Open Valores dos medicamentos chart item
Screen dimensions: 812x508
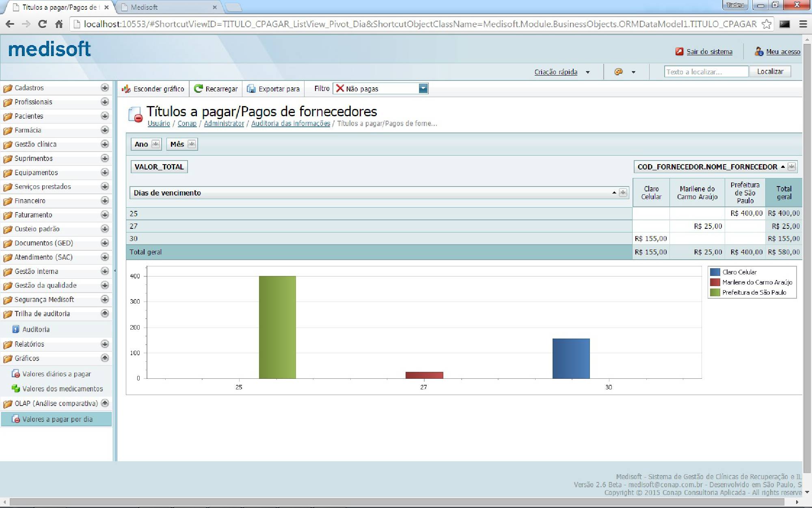pyautogui.click(x=62, y=389)
